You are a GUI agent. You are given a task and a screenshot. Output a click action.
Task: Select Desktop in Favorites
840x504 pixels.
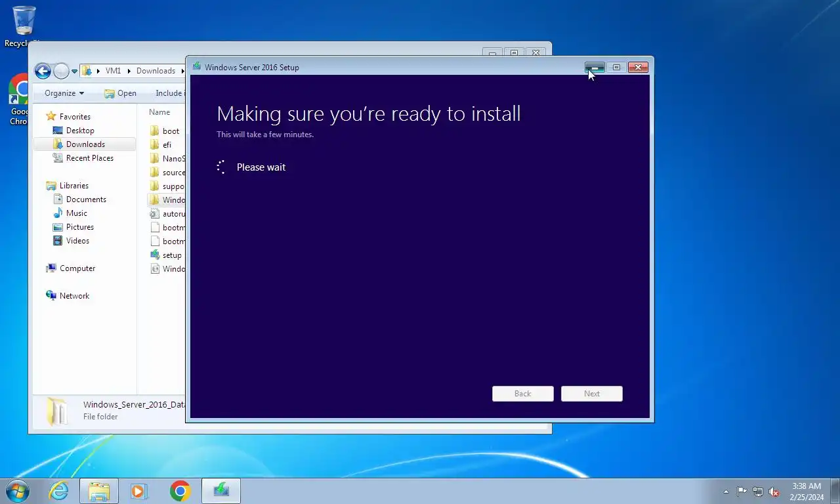pyautogui.click(x=80, y=131)
